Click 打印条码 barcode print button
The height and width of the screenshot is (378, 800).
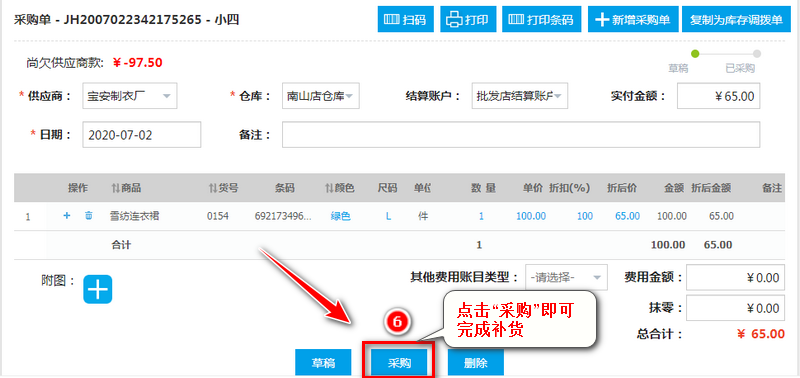point(542,19)
